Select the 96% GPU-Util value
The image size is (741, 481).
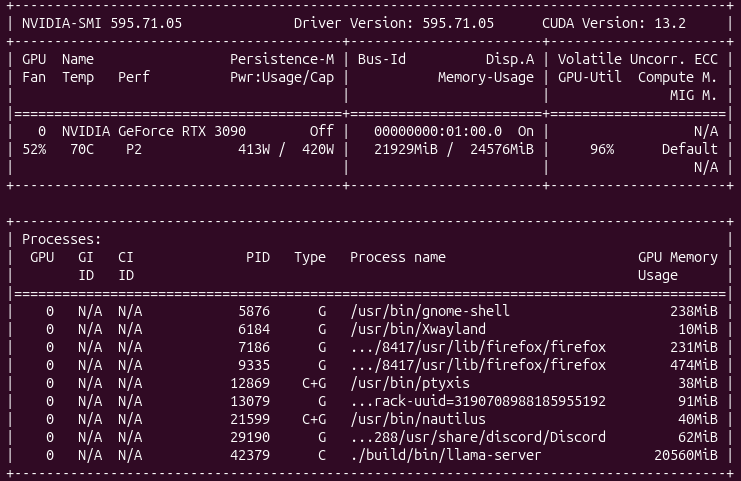tap(602, 149)
